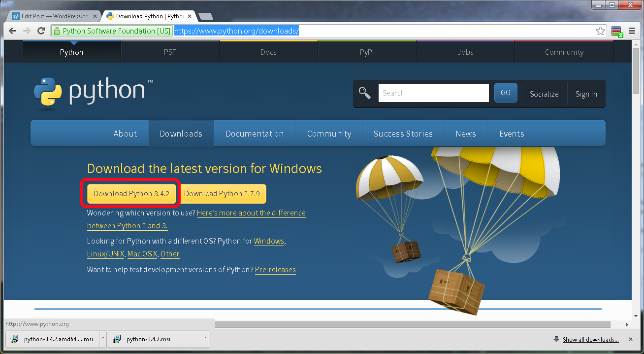Reload the page with the refresh icon
Screen dimensions: 644x354
pos(41,31)
